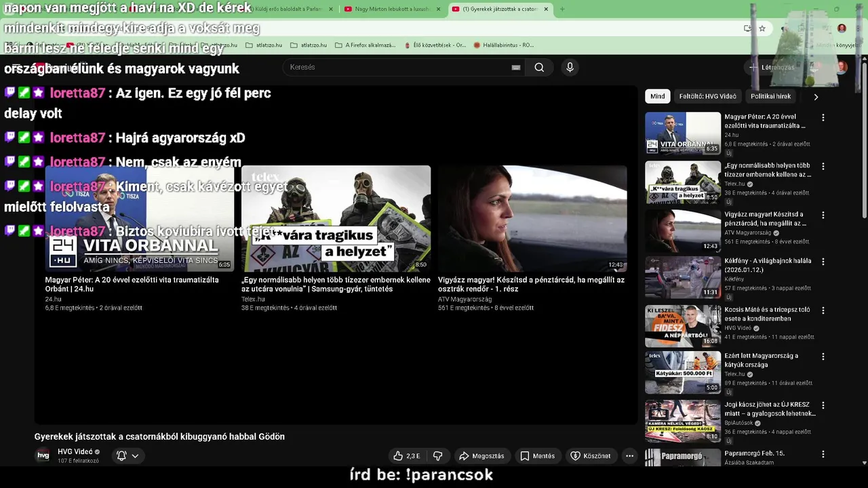Image resolution: width=868 pixels, height=488 pixels.
Task: Open more actions ellipsis below the video
Action: pyautogui.click(x=629, y=456)
